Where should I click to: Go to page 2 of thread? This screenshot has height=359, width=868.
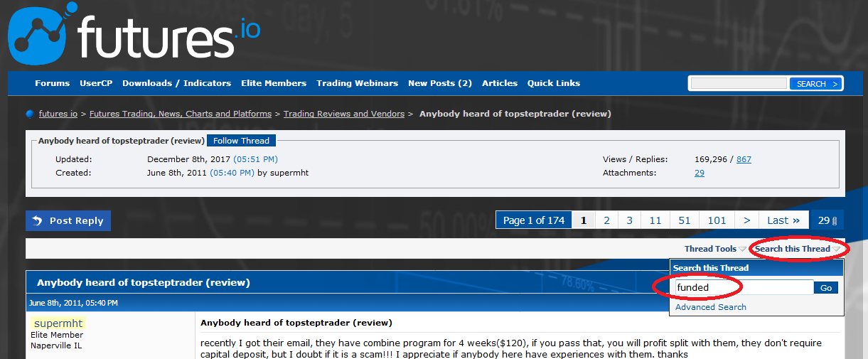(x=606, y=220)
